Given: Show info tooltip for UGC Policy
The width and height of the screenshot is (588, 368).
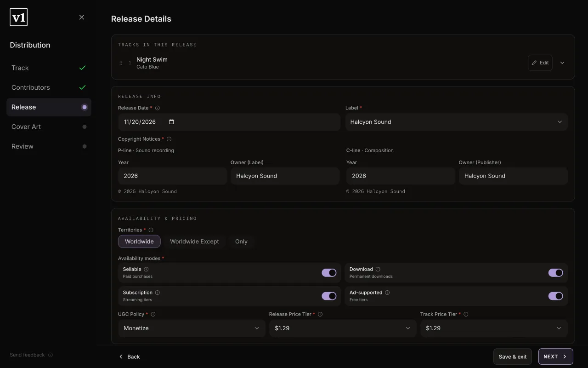Looking at the screenshot, I should point(153,314).
